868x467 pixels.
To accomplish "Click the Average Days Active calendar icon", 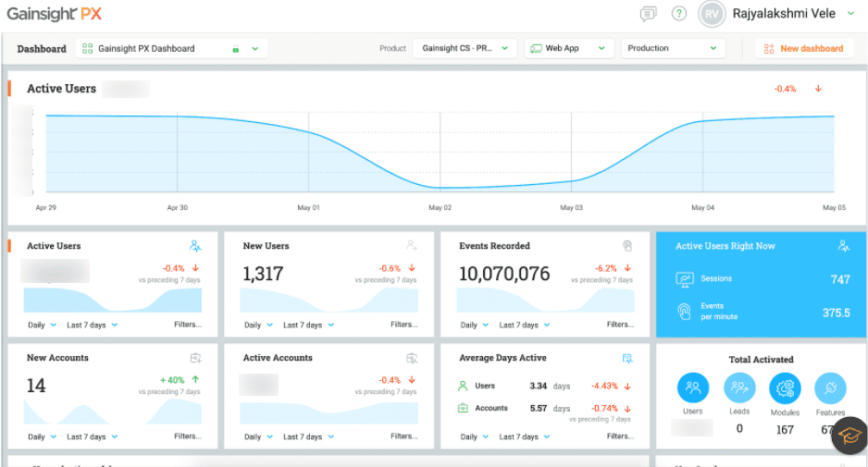I will [627, 358].
